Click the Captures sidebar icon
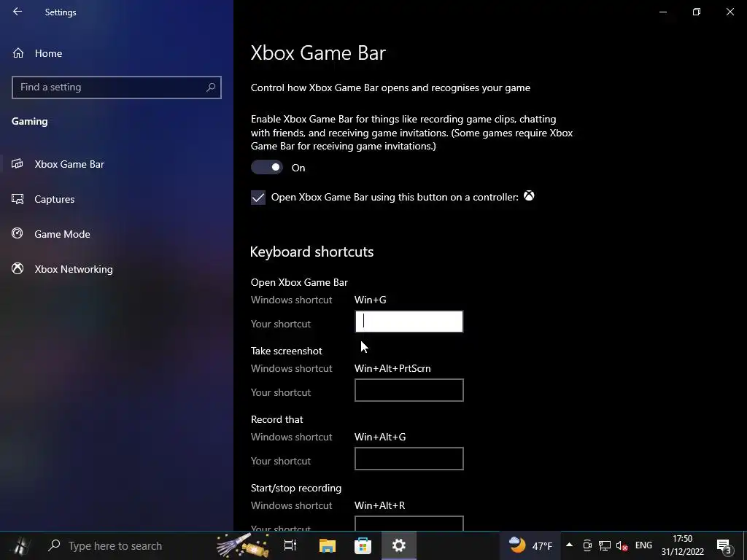The width and height of the screenshot is (747, 560). (x=18, y=199)
